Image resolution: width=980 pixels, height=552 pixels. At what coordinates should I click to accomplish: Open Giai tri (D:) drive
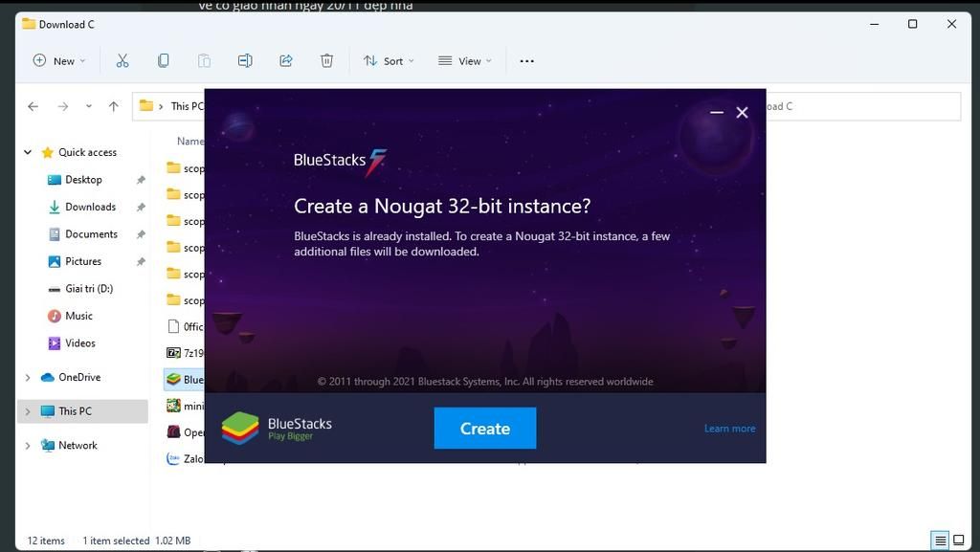pyautogui.click(x=89, y=289)
